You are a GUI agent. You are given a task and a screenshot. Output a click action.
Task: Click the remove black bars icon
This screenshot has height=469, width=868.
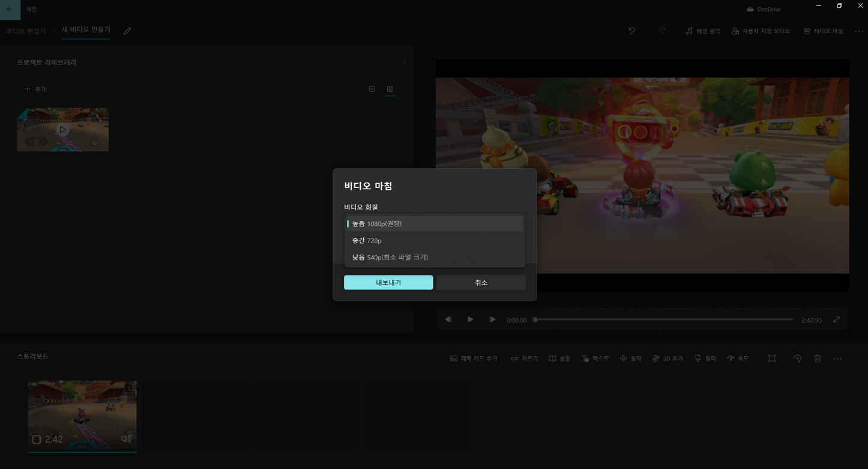(772, 359)
